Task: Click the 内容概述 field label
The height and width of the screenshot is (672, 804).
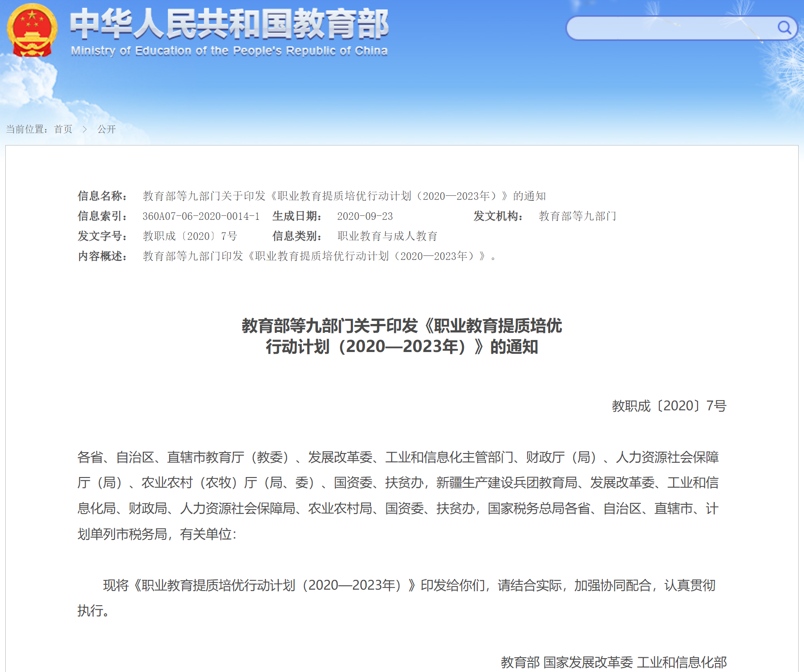Action: [x=102, y=256]
